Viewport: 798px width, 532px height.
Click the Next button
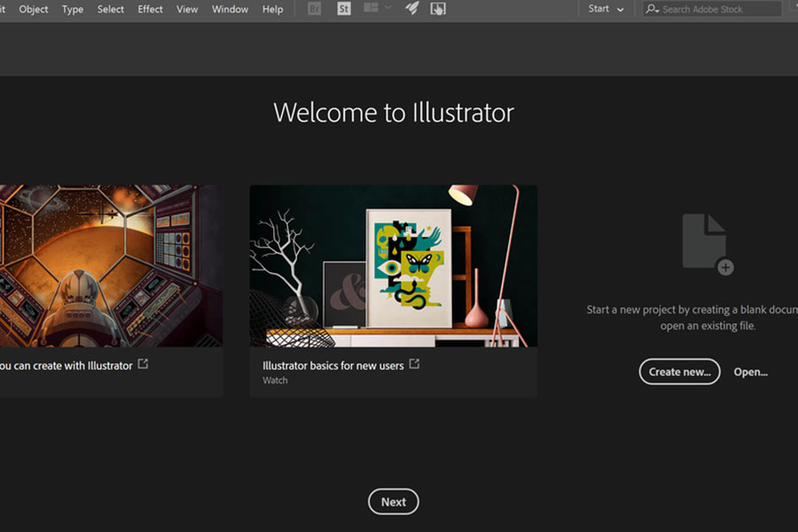click(x=394, y=502)
